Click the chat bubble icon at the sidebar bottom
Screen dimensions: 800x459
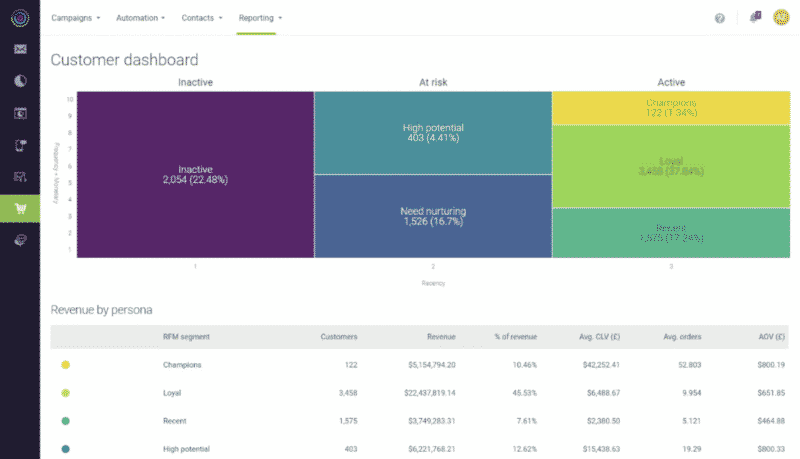click(20, 240)
